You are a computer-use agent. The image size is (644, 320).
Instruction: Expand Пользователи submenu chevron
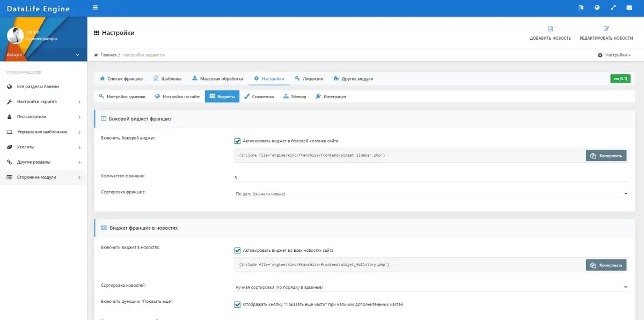click(x=79, y=117)
